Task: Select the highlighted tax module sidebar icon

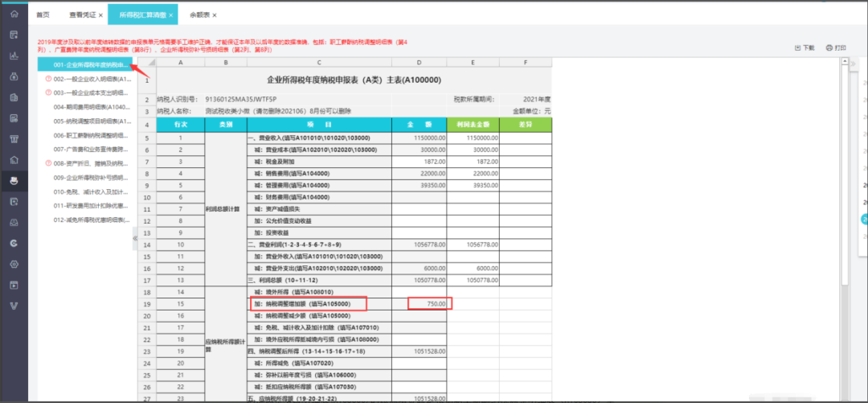Action: (x=14, y=180)
